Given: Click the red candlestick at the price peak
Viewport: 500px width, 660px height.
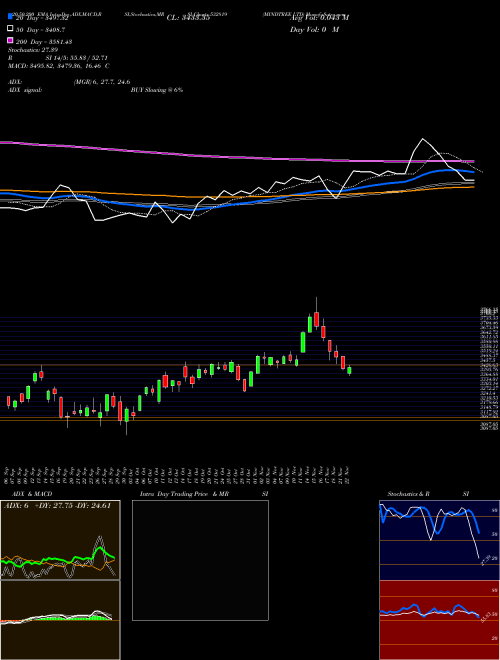Looking at the screenshot, I should coord(316,319).
